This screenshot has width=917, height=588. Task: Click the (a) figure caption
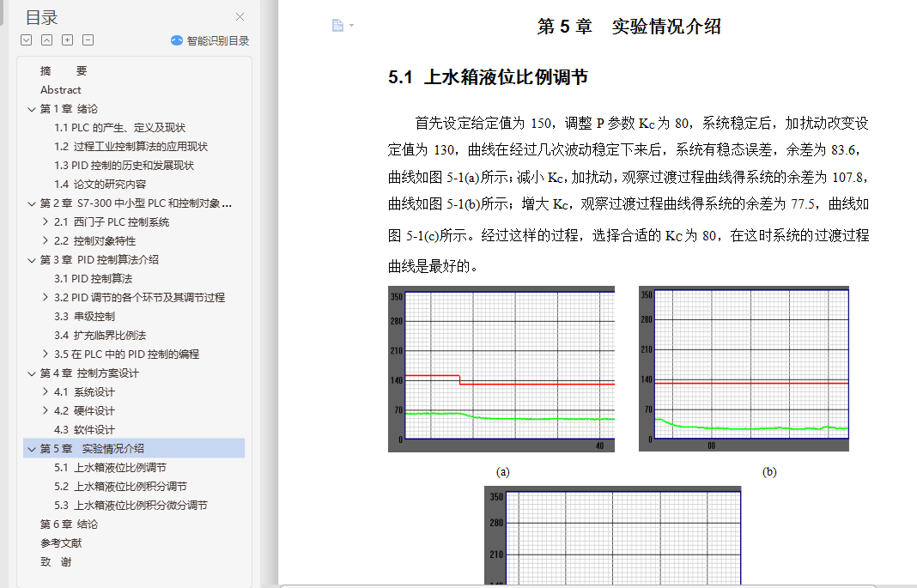502,471
